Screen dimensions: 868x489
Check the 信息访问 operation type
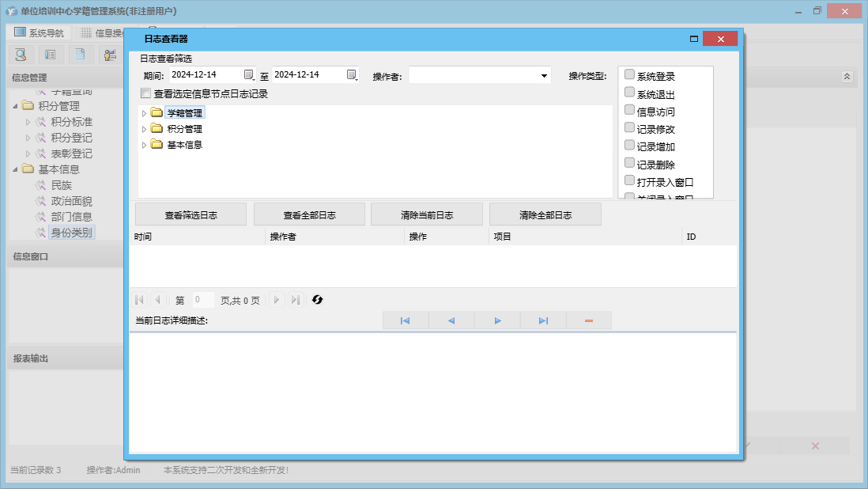(629, 110)
